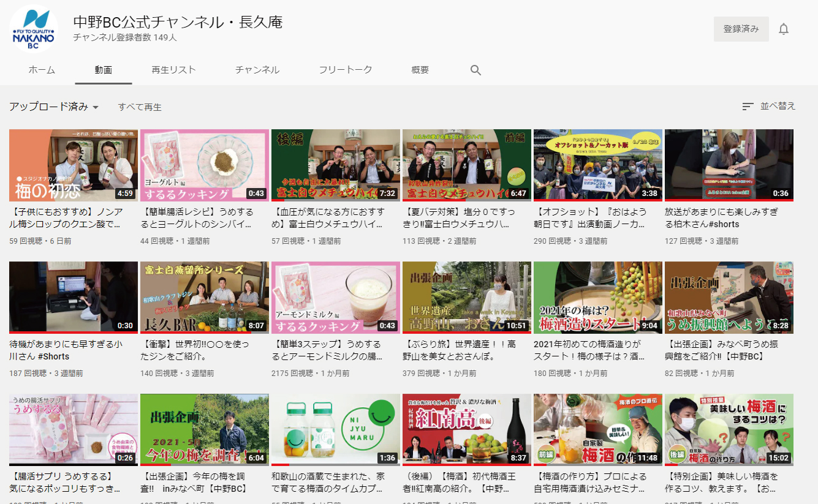Click the title 【簡単腸活レシピ】うめするるとヨーグルト
818x504 pixels.
[197, 218]
